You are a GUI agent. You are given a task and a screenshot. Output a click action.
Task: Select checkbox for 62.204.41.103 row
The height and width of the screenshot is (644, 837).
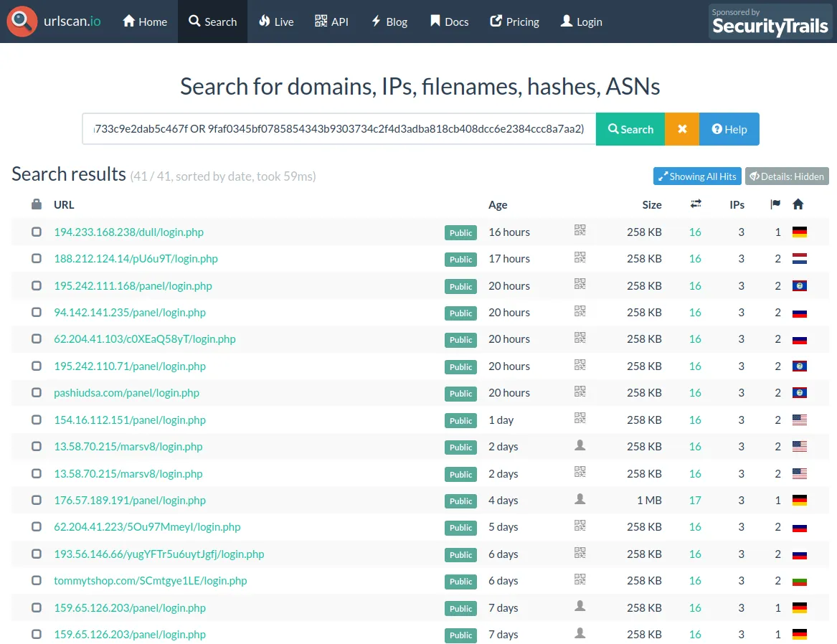(37, 338)
